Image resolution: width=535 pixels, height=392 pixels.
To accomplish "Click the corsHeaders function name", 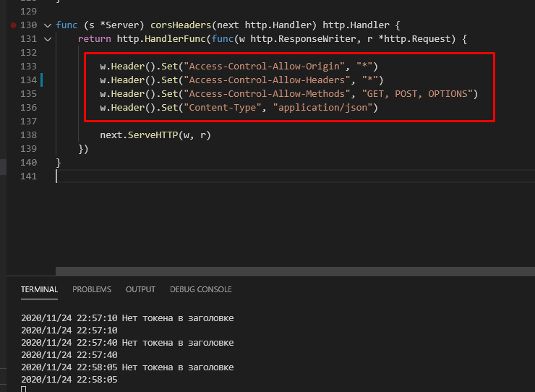I will [181, 25].
